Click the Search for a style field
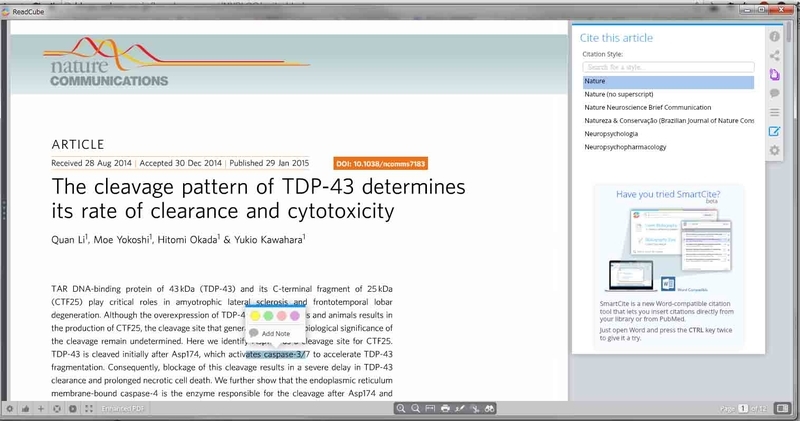Image resolution: width=800 pixels, height=421 pixels. coord(668,67)
